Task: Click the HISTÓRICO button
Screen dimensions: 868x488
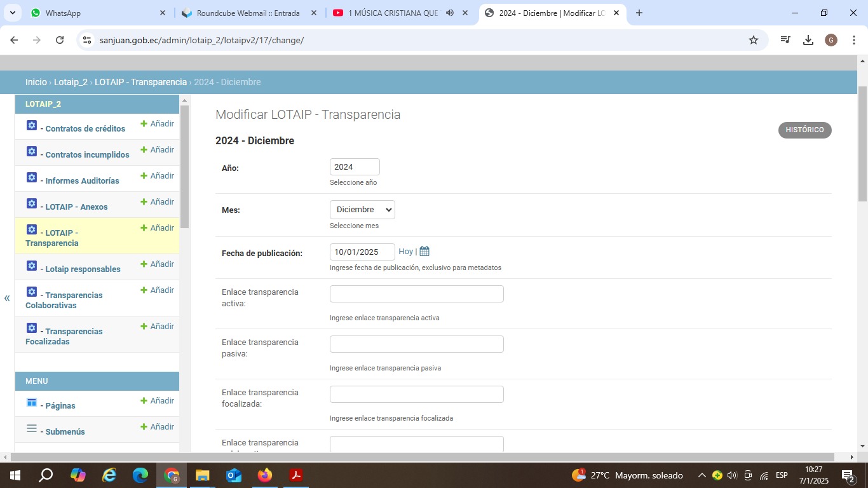Action: point(804,130)
